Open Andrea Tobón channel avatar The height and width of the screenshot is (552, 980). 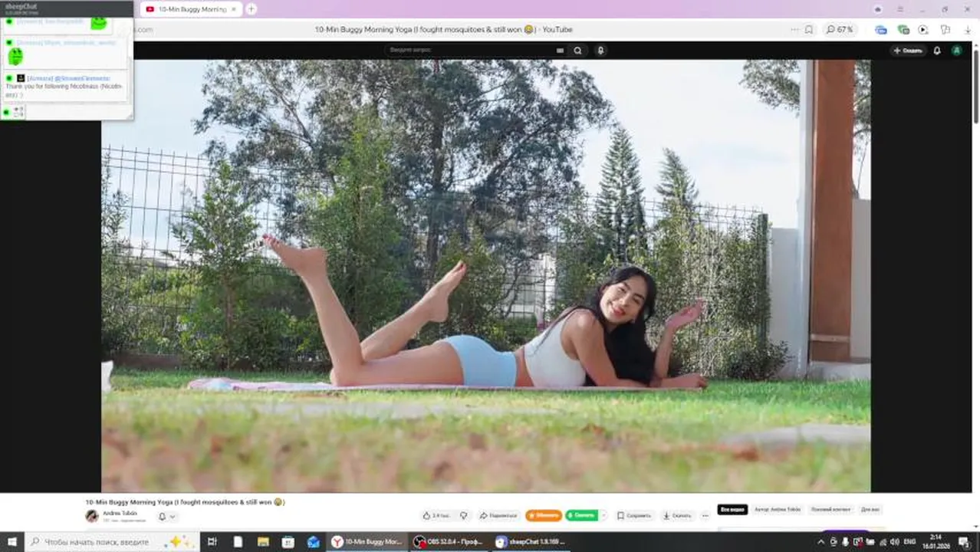(x=92, y=516)
